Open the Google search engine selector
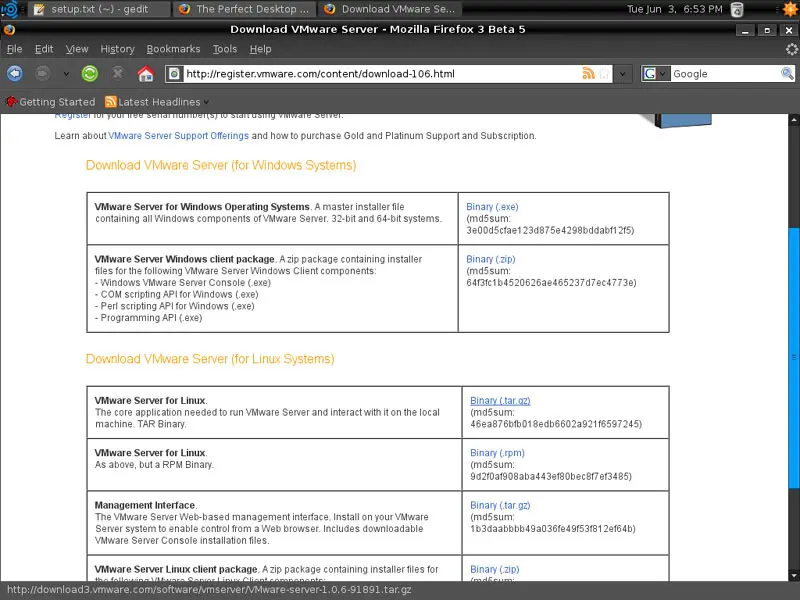The height and width of the screenshot is (600, 800). pos(656,74)
